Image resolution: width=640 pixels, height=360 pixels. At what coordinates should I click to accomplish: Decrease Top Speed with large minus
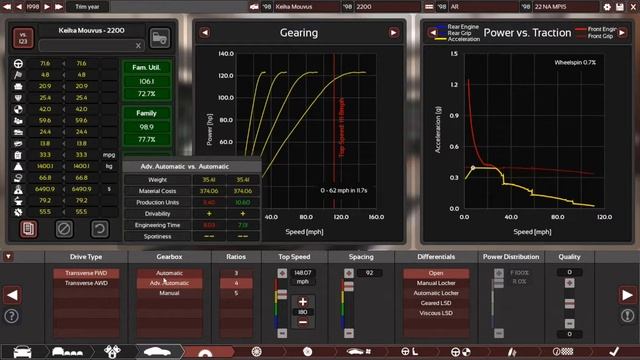pyautogui.click(x=302, y=322)
